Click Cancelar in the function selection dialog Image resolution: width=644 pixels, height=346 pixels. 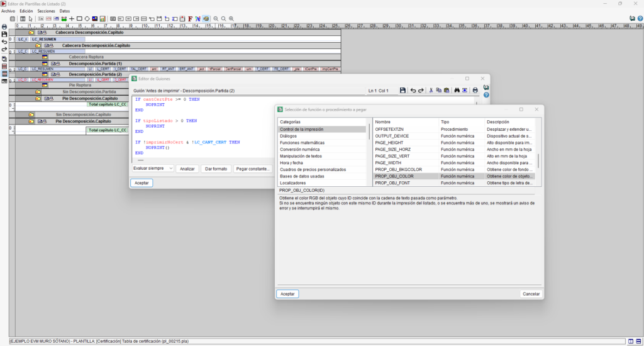click(531, 294)
